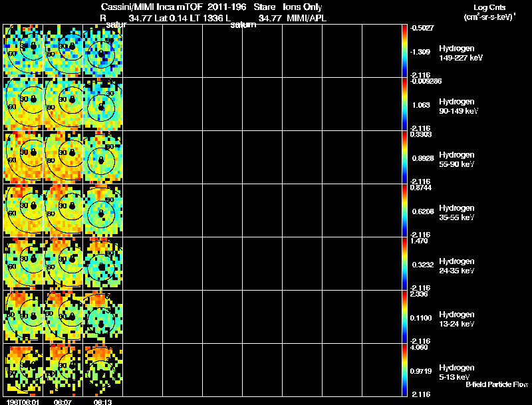Click the '0.3303' color scale value

pyautogui.click(x=421, y=134)
